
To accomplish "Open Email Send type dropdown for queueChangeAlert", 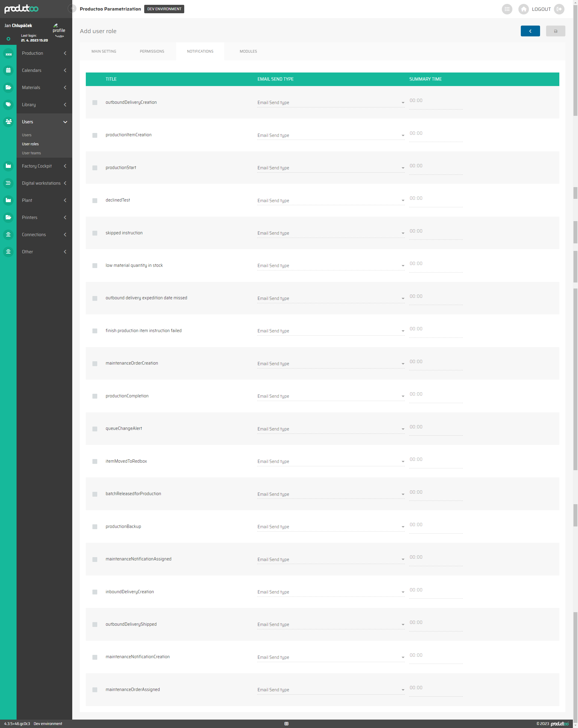I will 330,429.
